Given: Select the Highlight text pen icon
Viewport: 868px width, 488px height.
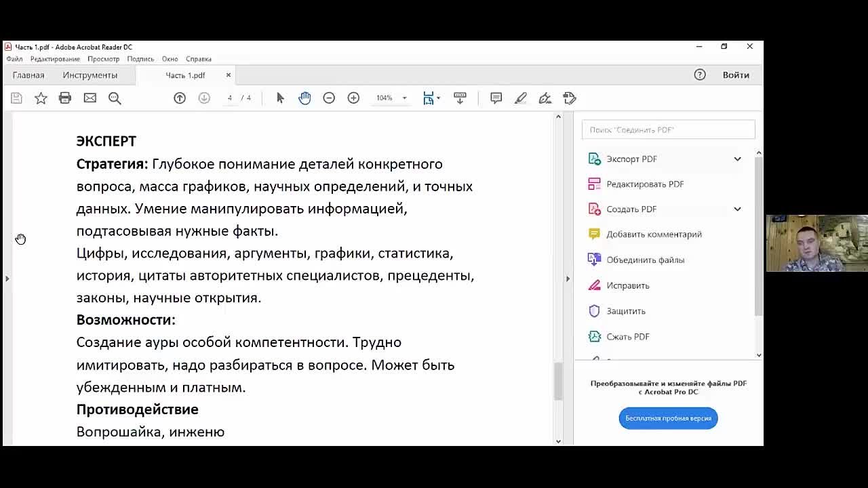Looking at the screenshot, I should click(520, 98).
